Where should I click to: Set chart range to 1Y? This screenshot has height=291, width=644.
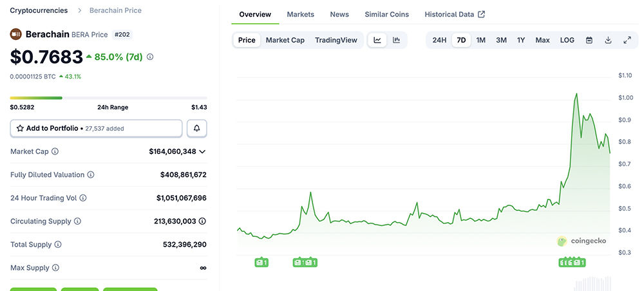pyautogui.click(x=521, y=40)
